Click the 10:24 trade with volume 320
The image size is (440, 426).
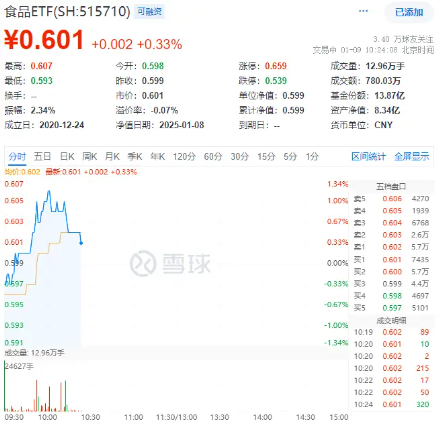pos(391,404)
